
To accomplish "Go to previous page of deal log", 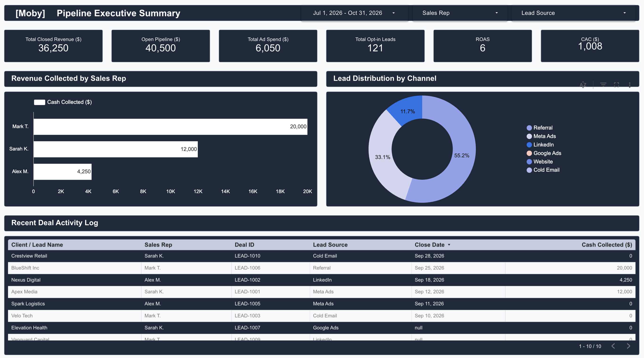I will pos(613,346).
